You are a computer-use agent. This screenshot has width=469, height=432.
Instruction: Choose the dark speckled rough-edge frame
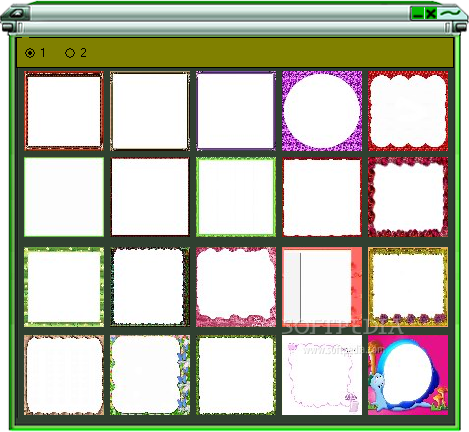pyautogui.click(x=150, y=287)
